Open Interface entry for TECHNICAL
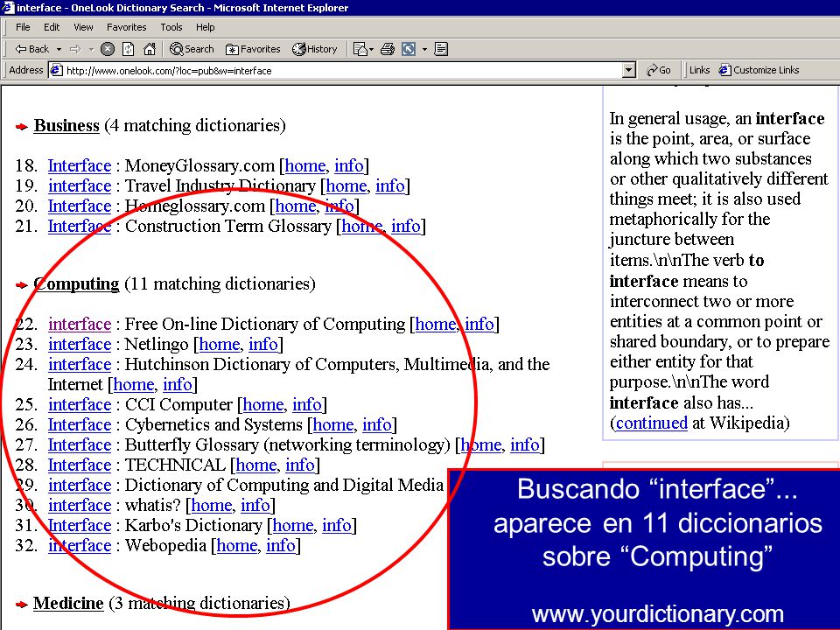Viewport: 840px width, 630px height. click(x=80, y=465)
